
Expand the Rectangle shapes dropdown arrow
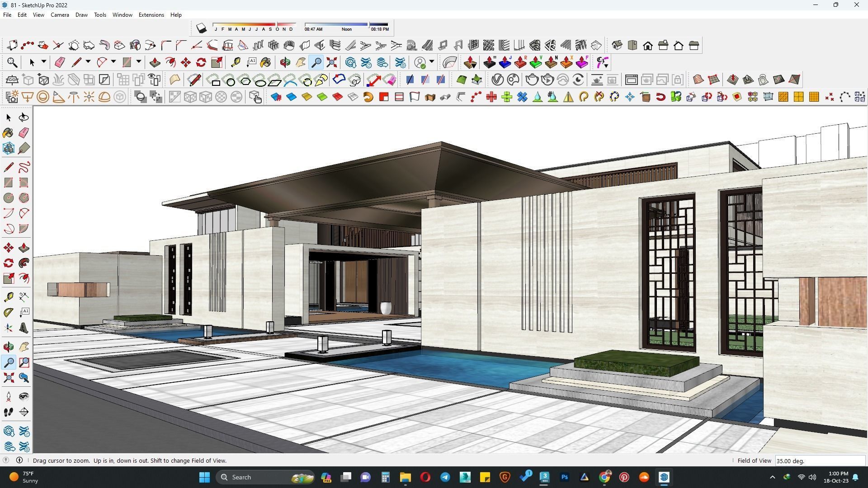click(x=139, y=62)
